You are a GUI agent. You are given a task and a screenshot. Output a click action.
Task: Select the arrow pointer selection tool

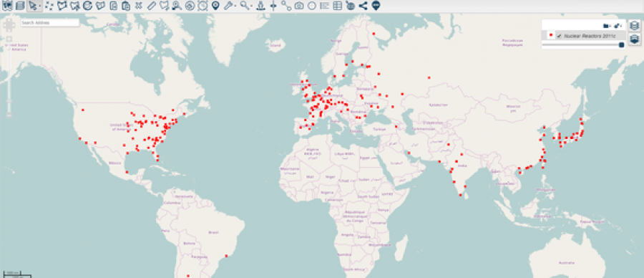click(x=33, y=6)
